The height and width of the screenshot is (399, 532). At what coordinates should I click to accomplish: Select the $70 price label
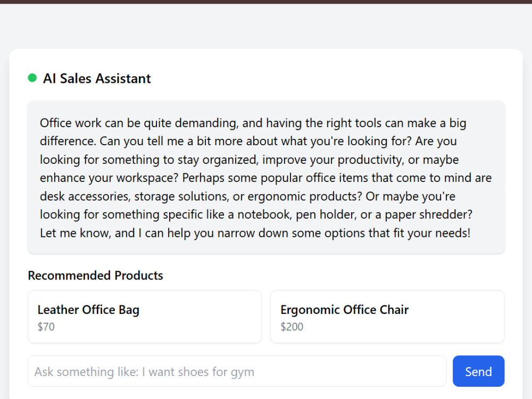pos(46,327)
